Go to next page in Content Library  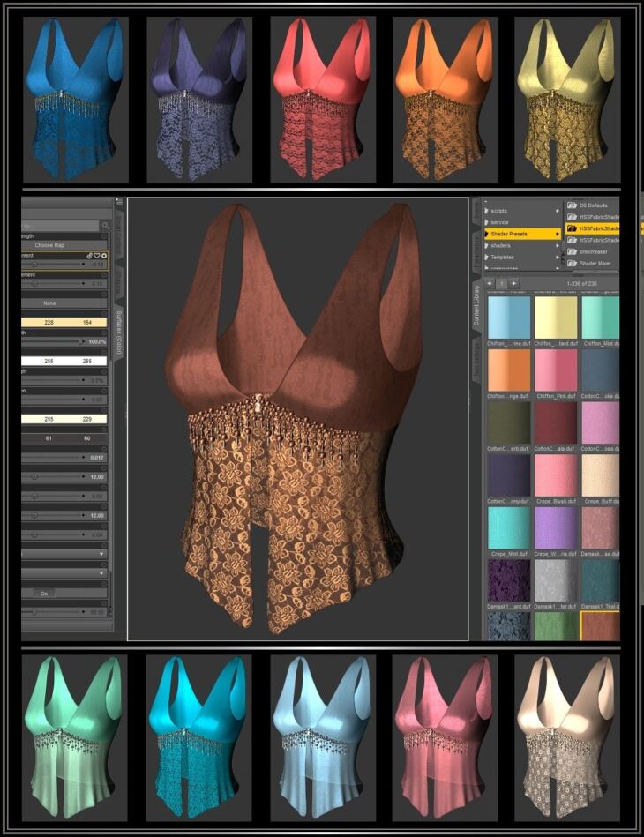pos(513,283)
